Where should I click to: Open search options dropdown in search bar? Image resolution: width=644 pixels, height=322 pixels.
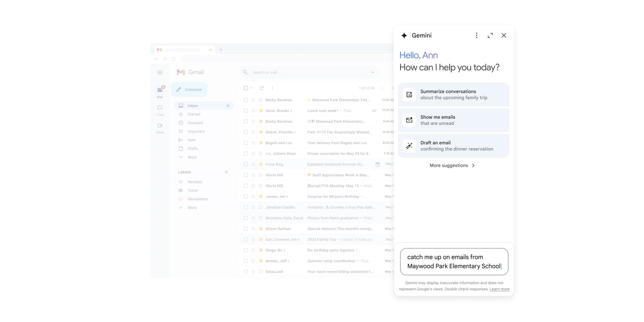point(372,72)
